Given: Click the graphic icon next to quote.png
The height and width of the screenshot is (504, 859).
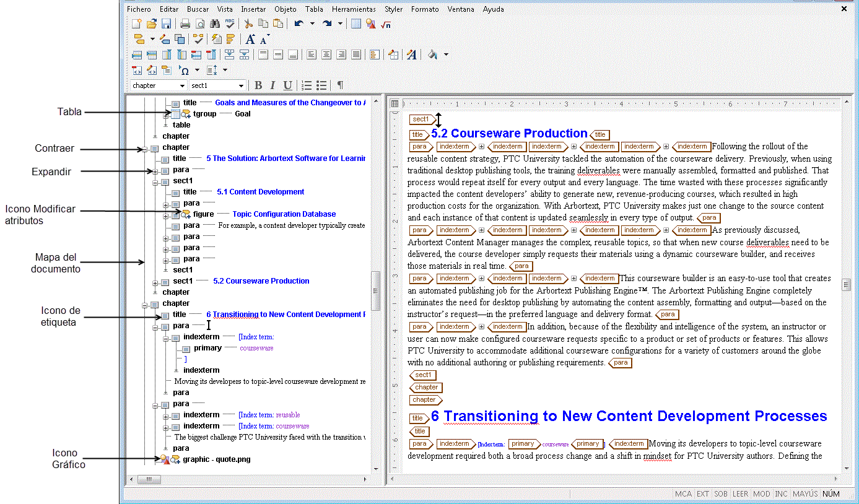Looking at the screenshot, I should pos(165,459).
